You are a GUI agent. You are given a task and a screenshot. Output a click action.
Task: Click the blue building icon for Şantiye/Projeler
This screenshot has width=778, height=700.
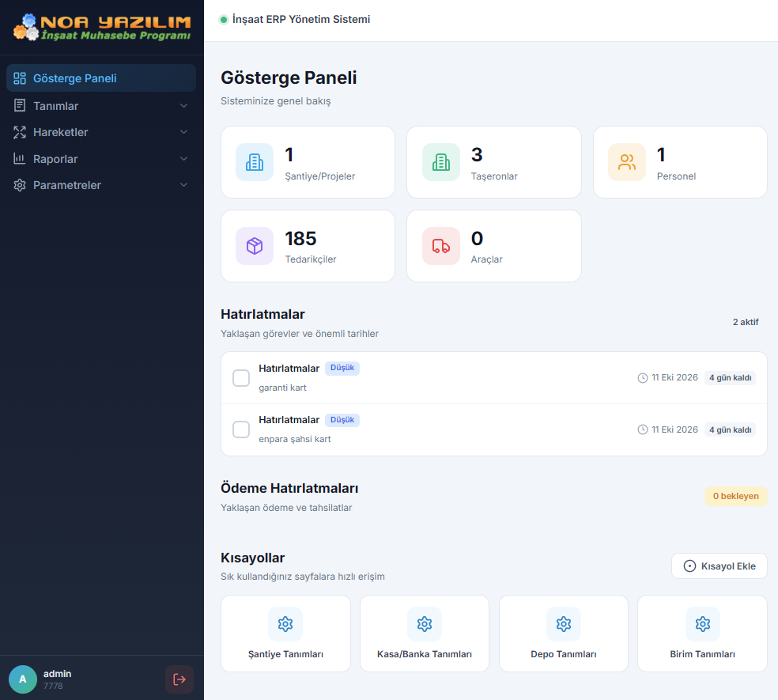(255, 162)
